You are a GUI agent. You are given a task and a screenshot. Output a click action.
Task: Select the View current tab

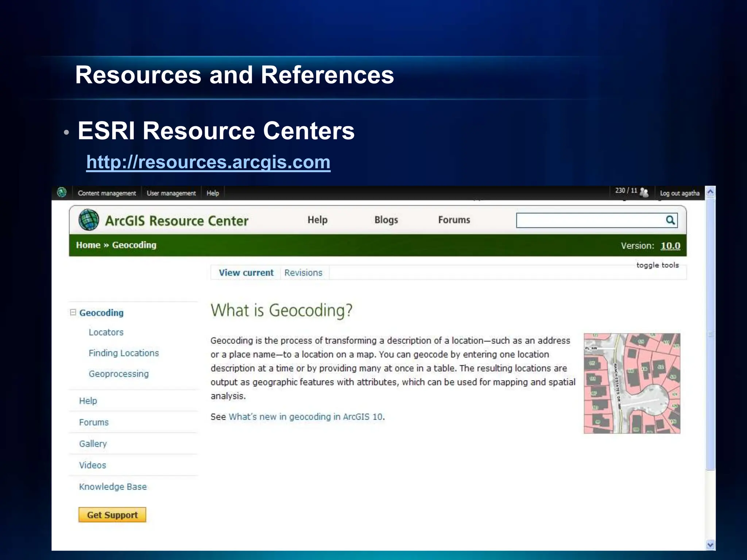(x=246, y=273)
